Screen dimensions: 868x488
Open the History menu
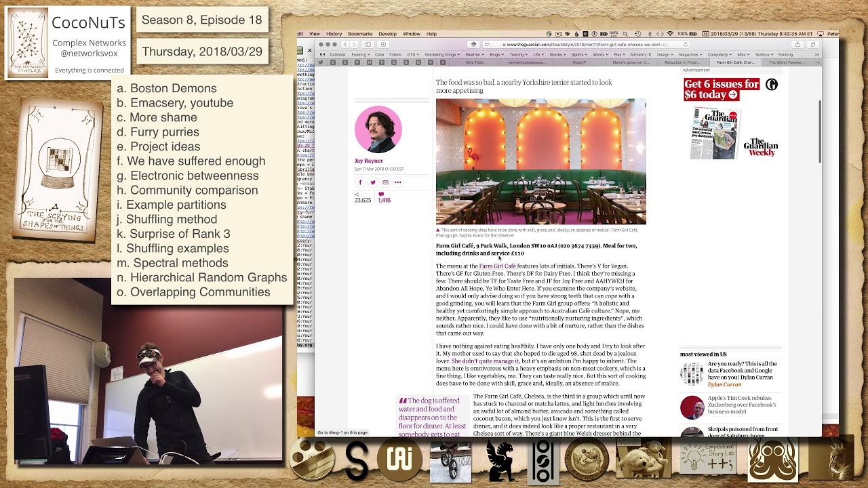(x=334, y=34)
